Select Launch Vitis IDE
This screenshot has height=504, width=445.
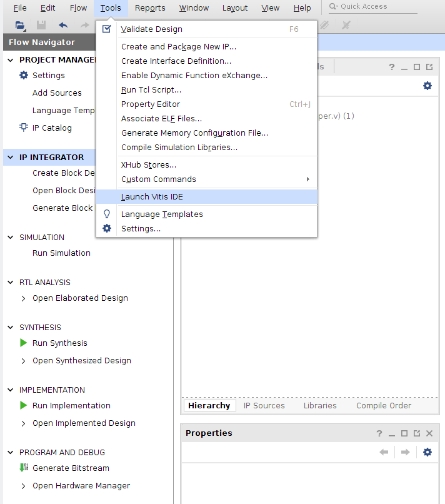click(207, 197)
